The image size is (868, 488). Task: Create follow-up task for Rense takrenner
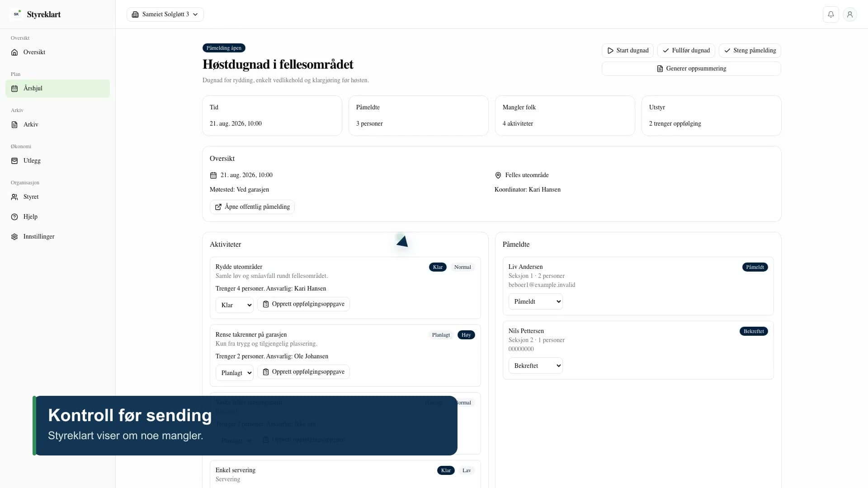(x=303, y=372)
